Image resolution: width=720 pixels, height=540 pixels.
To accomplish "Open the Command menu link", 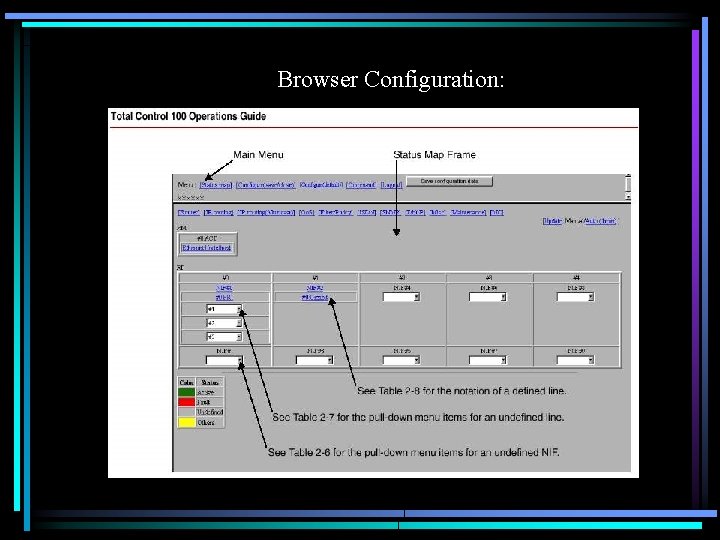I will (361, 185).
